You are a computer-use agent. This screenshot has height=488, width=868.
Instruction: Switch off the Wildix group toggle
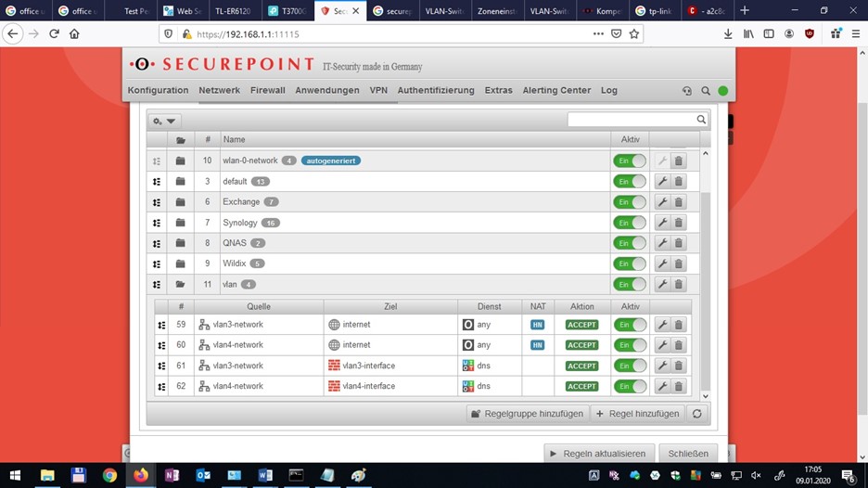pyautogui.click(x=630, y=263)
